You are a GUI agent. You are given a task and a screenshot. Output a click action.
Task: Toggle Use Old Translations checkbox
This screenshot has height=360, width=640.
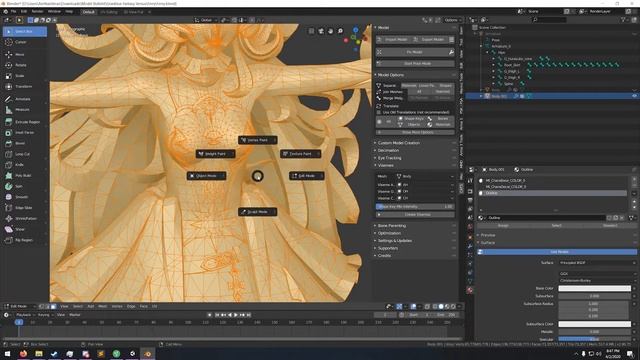coord(379,112)
